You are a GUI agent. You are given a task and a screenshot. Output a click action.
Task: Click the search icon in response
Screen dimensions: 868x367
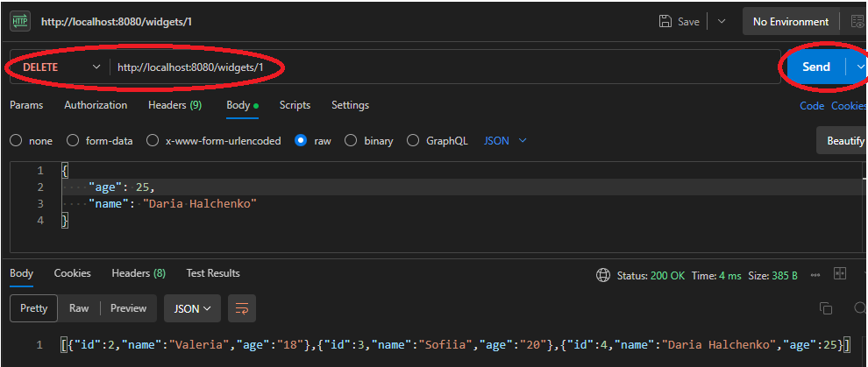coord(859,308)
